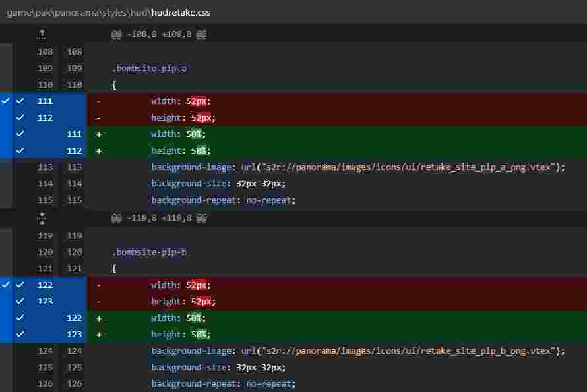
Task: Click the .bombsite-pip-a selector line
Action: 149,68
